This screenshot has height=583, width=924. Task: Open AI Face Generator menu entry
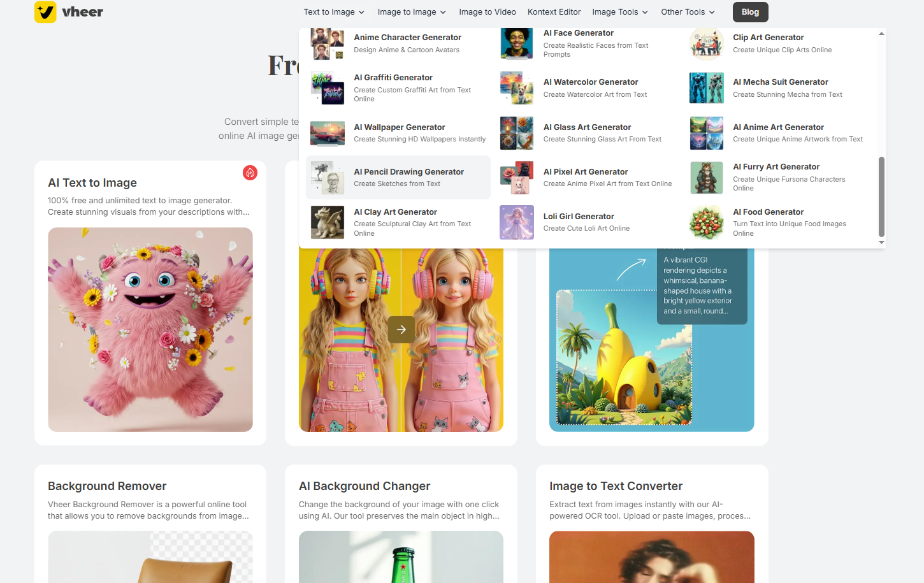point(579,33)
